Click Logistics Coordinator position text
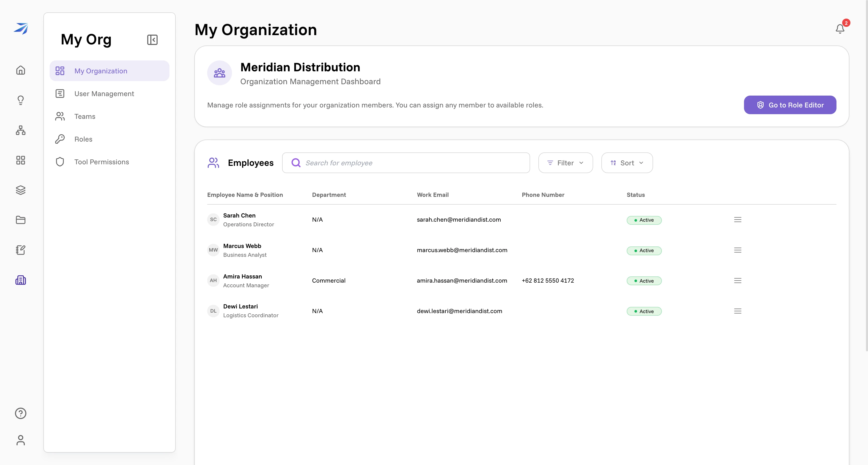Image resolution: width=868 pixels, height=465 pixels. (x=251, y=315)
